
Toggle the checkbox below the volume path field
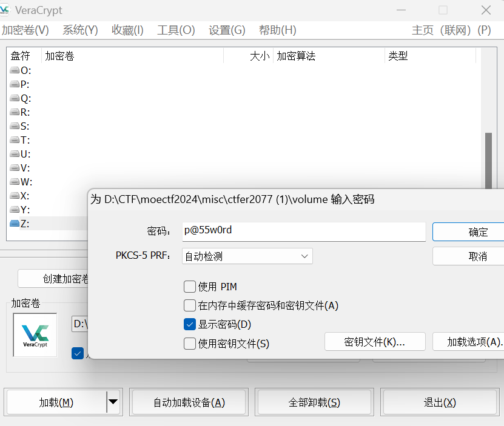coord(78,353)
